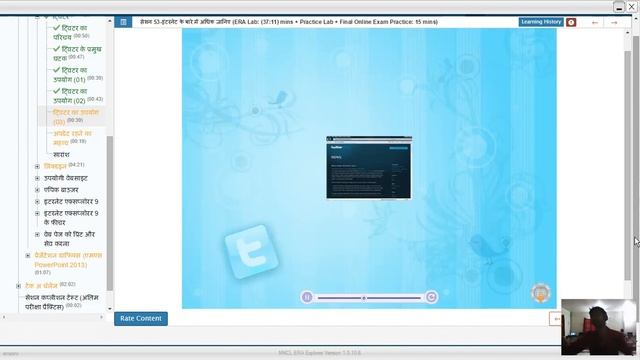
Task: Pause the lesson video
Action: coord(307,297)
